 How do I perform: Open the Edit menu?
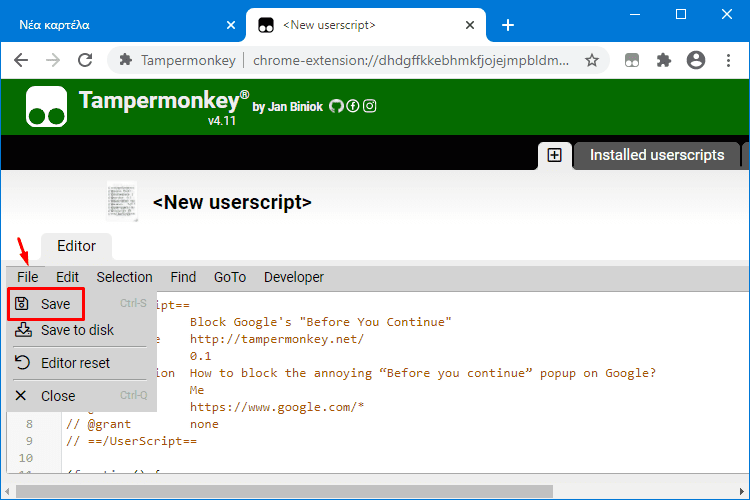coord(67,278)
